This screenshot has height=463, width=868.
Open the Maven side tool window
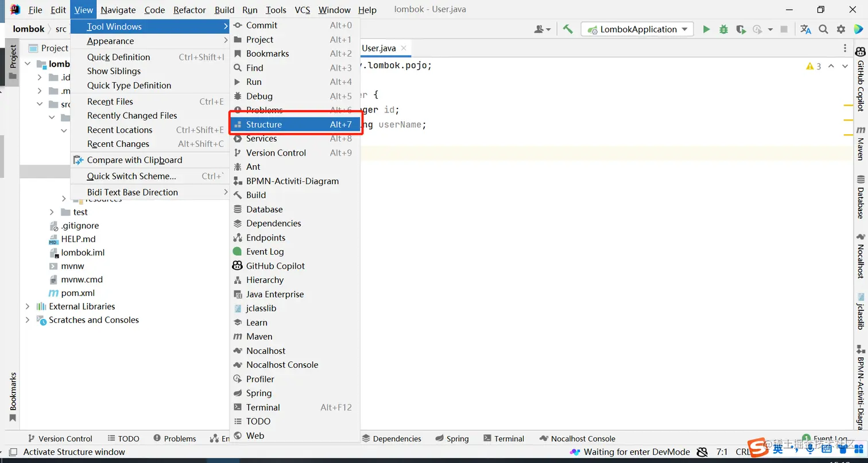coord(861,143)
